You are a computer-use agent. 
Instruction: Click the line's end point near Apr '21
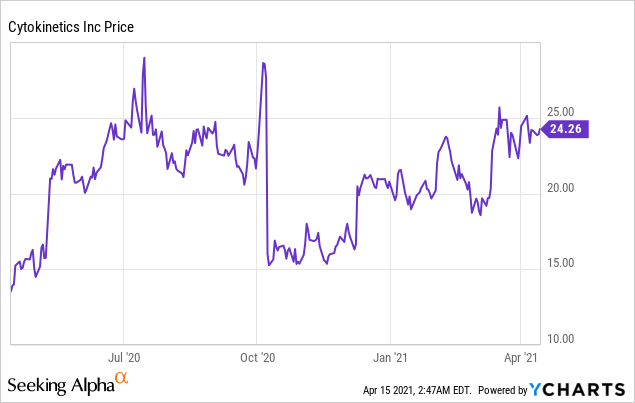(x=541, y=129)
